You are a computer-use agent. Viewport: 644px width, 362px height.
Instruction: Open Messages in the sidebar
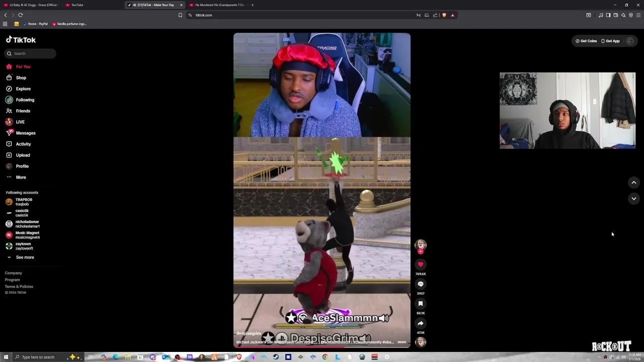tap(21, 133)
